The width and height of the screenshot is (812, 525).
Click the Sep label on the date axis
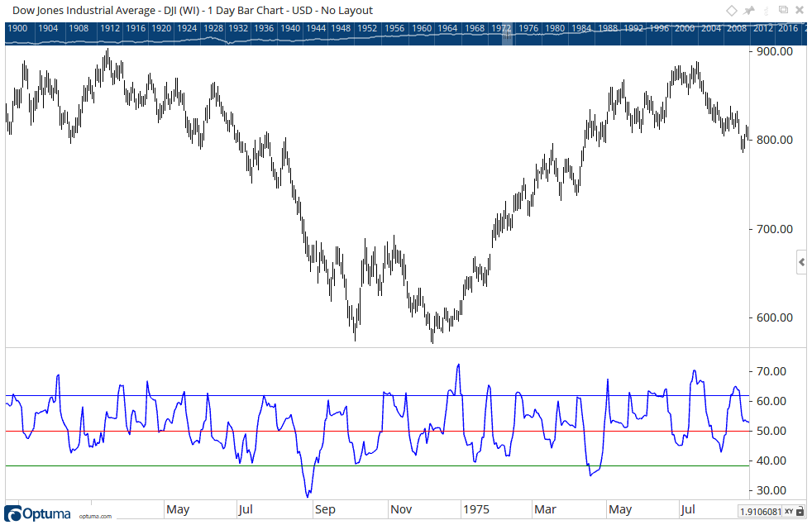(325, 509)
